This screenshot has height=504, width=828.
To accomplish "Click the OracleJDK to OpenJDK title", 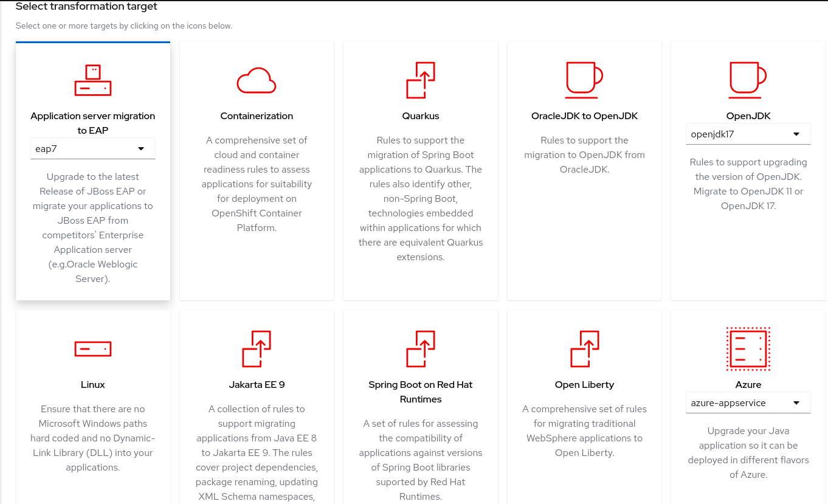I will 584,116.
